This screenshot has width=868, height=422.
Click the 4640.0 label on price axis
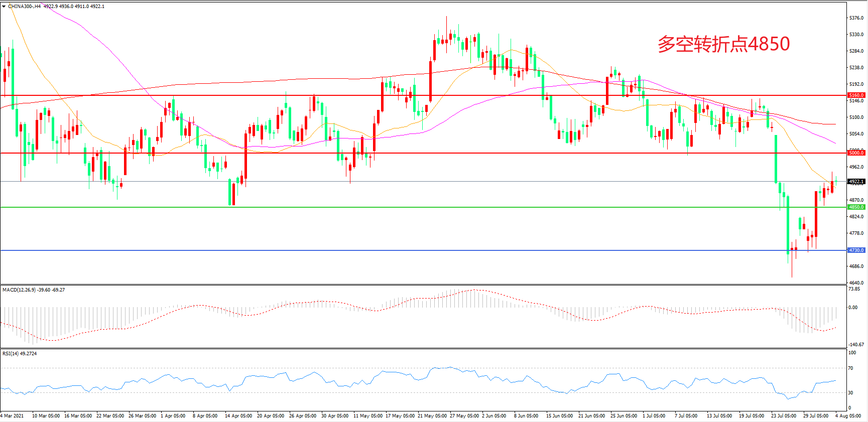[856, 283]
